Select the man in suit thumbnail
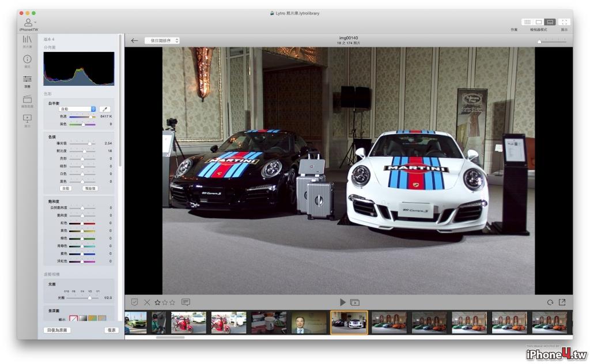This screenshot has height=364, width=590. tap(309, 323)
